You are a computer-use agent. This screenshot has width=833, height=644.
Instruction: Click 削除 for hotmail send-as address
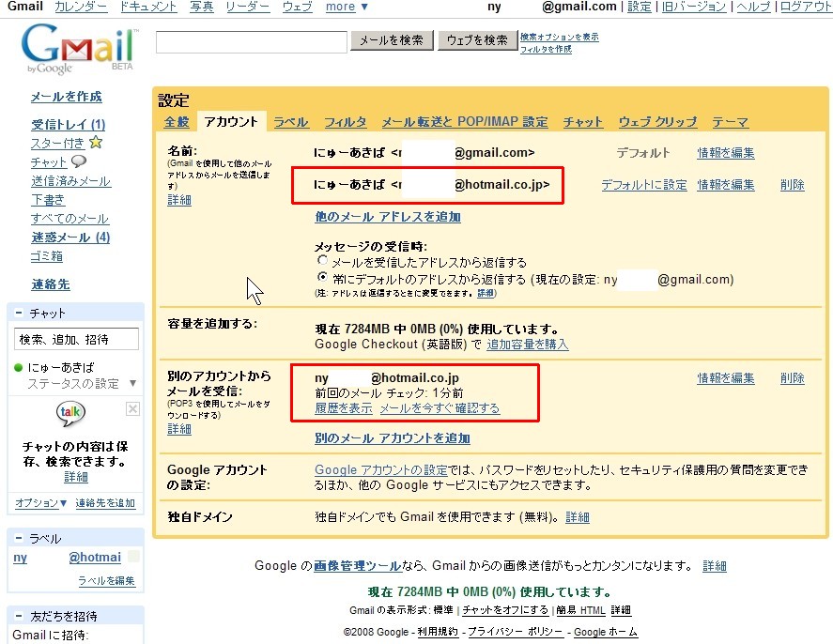tap(792, 185)
